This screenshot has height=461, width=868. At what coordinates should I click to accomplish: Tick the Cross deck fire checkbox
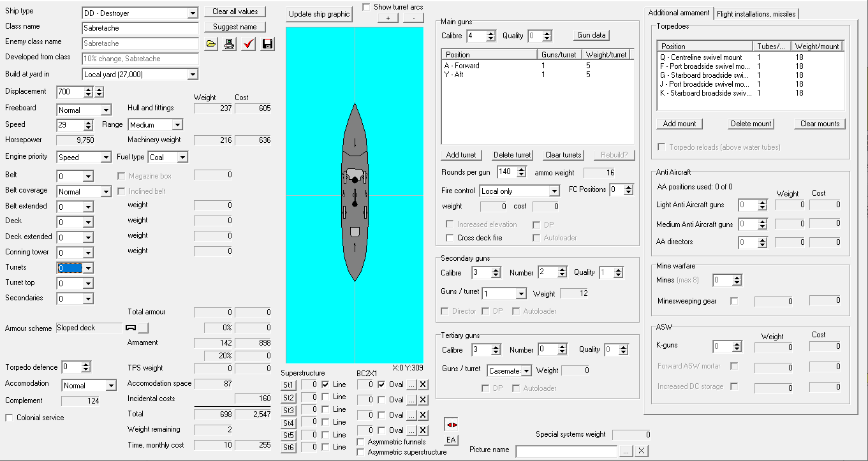(450, 238)
